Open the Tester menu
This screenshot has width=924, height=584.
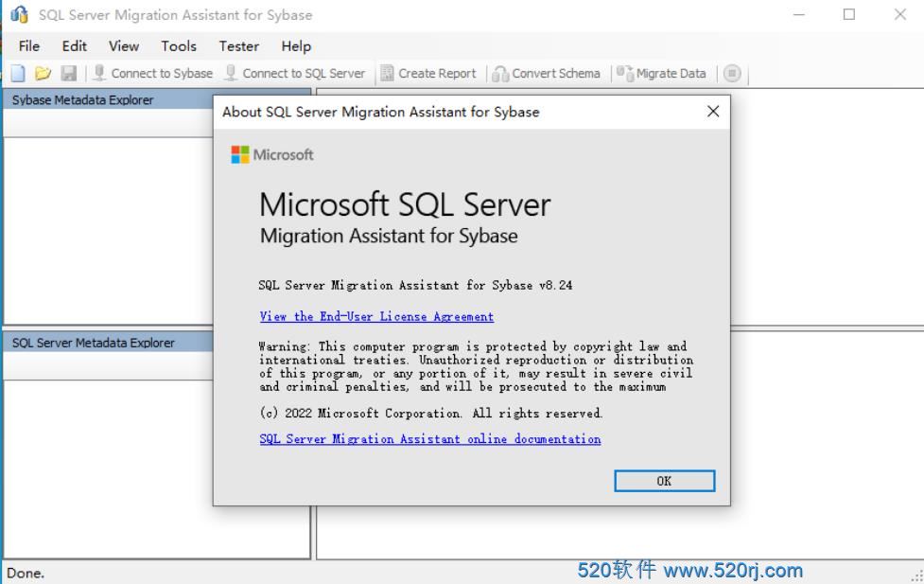click(x=238, y=46)
